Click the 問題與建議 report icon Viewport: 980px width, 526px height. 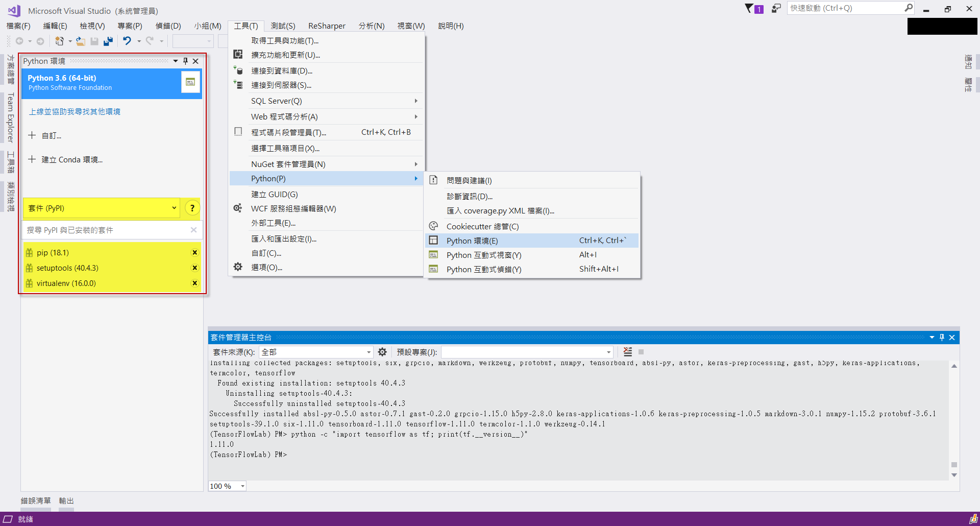tap(433, 180)
